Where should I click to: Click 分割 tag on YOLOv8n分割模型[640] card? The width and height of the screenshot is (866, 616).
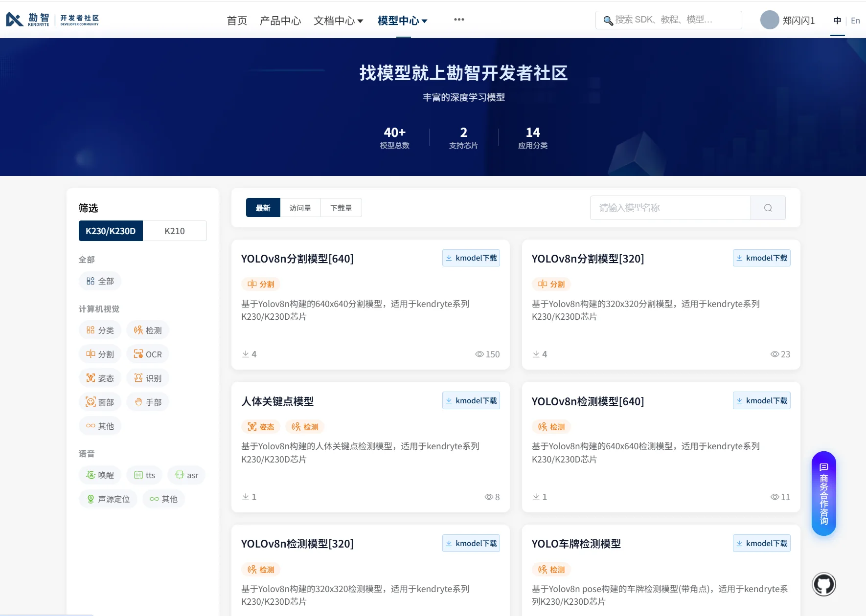tap(261, 284)
